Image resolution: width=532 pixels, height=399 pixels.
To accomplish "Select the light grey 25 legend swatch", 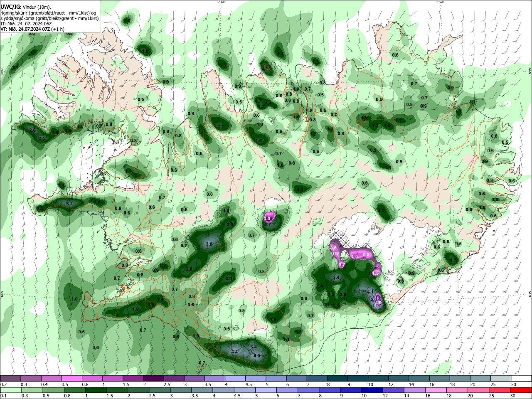I will click(501, 378).
